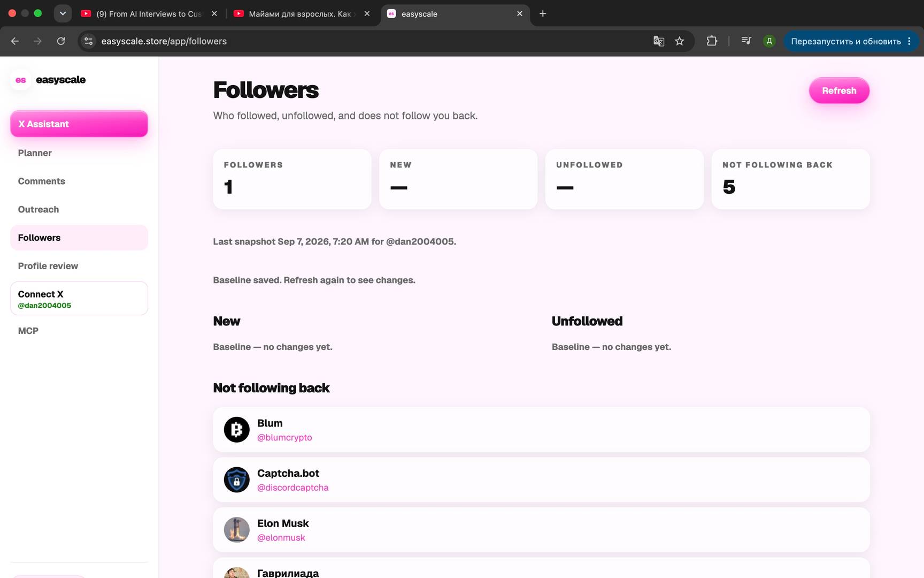Open the media control icon in toolbar
Viewport: 924px width, 578px height.
click(x=746, y=41)
